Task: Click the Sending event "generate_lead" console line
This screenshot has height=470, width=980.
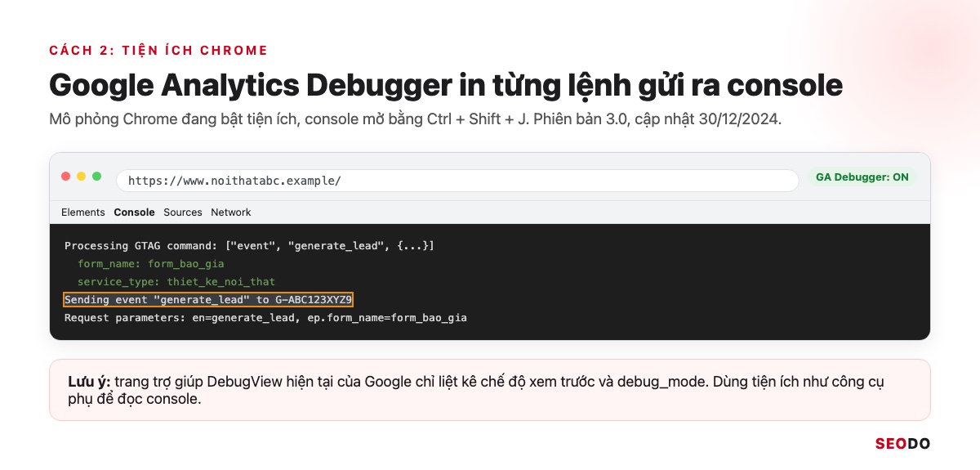Action: click(x=208, y=300)
